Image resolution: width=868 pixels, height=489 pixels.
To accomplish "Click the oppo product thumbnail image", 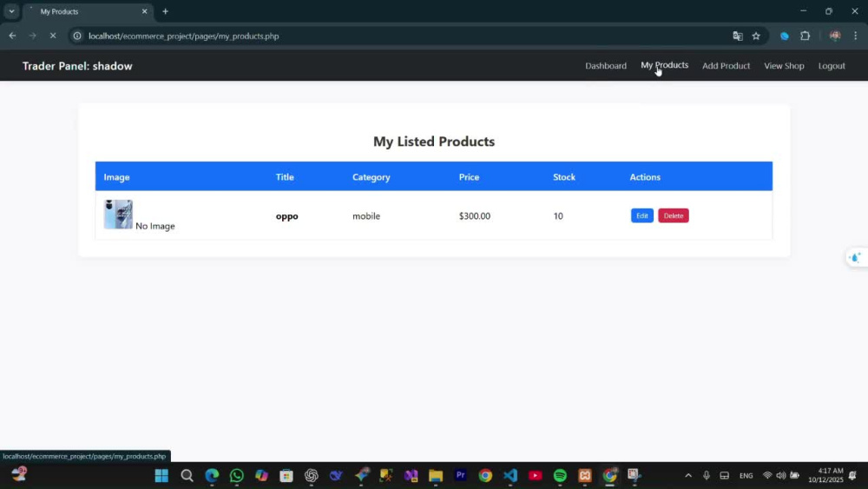I will coord(118,215).
